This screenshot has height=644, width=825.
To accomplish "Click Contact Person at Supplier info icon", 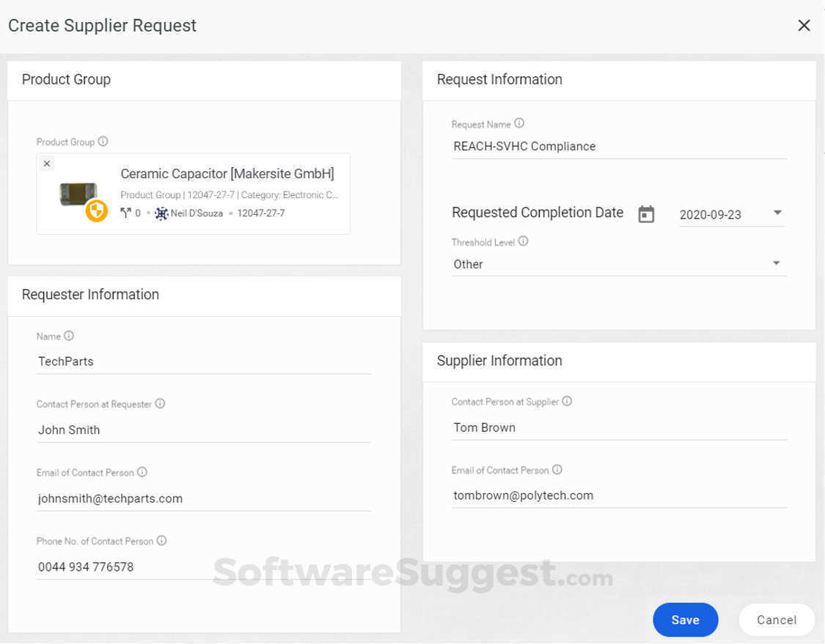I will (567, 401).
